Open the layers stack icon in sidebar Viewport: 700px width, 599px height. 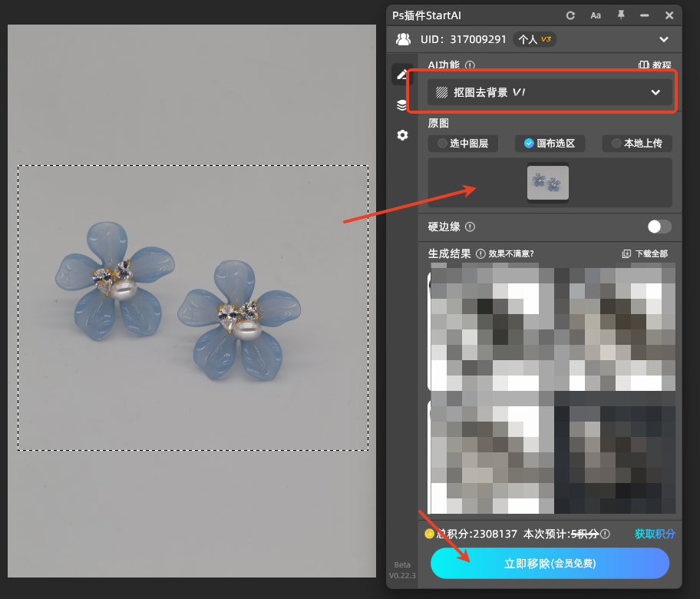pos(401,105)
